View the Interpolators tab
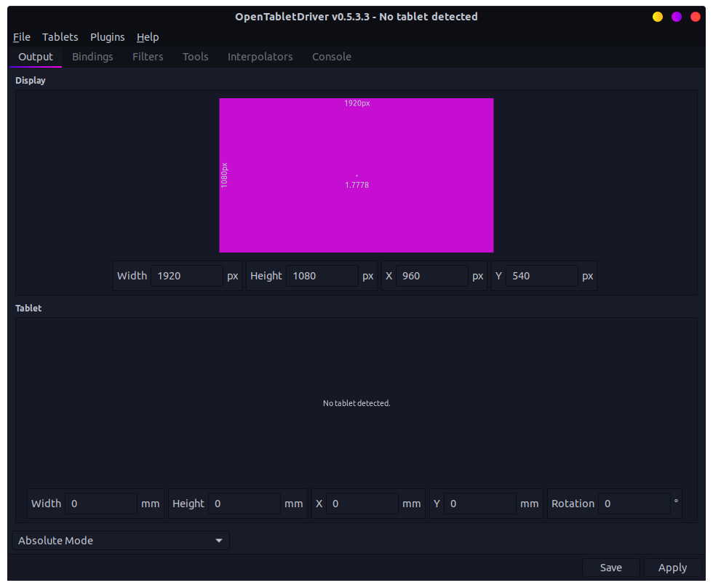This screenshot has height=588, width=713. pyautogui.click(x=260, y=57)
